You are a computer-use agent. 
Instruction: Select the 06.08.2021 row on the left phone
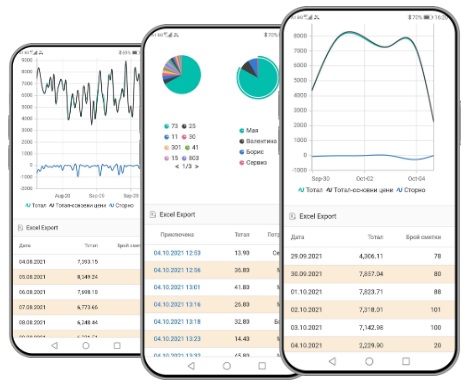(x=78, y=292)
